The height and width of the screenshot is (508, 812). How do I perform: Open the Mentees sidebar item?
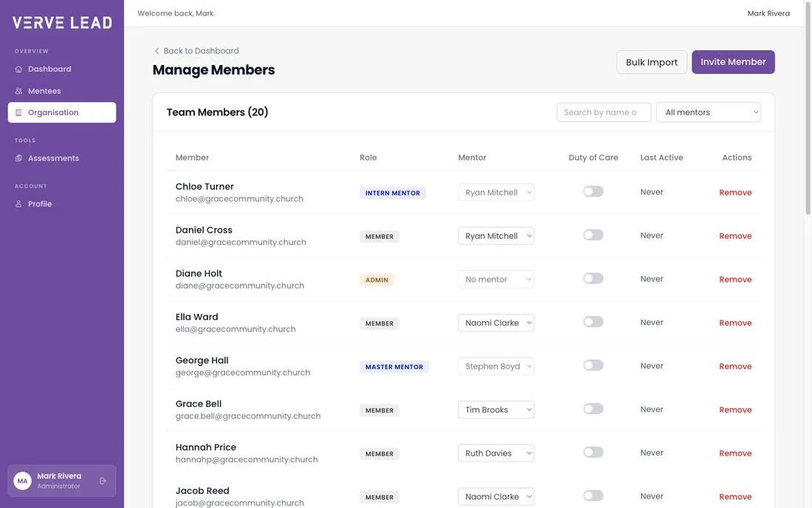[x=61, y=91]
